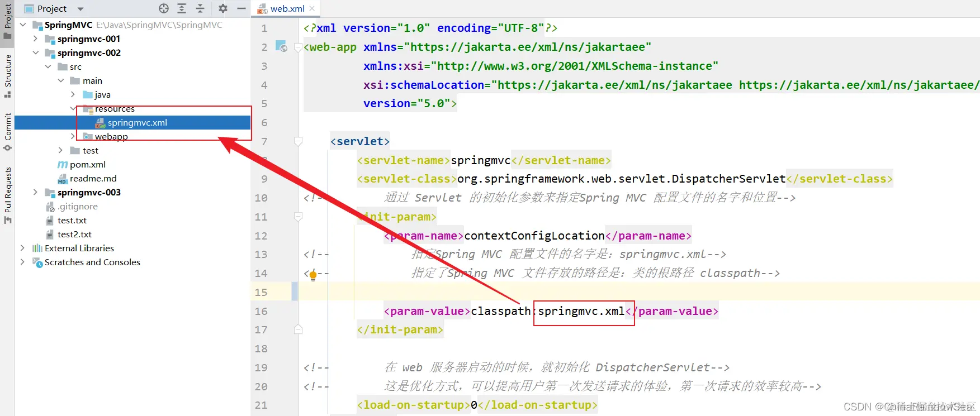Select test2.txt file

74,234
